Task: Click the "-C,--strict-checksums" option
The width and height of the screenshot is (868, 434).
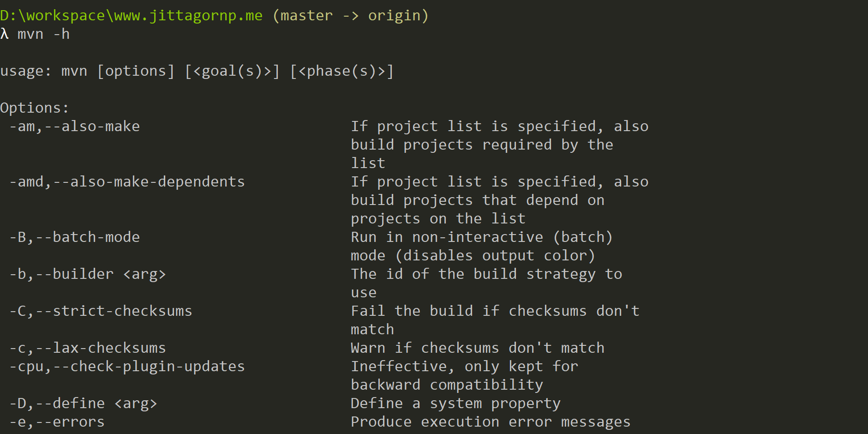Action: [x=101, y=311]
